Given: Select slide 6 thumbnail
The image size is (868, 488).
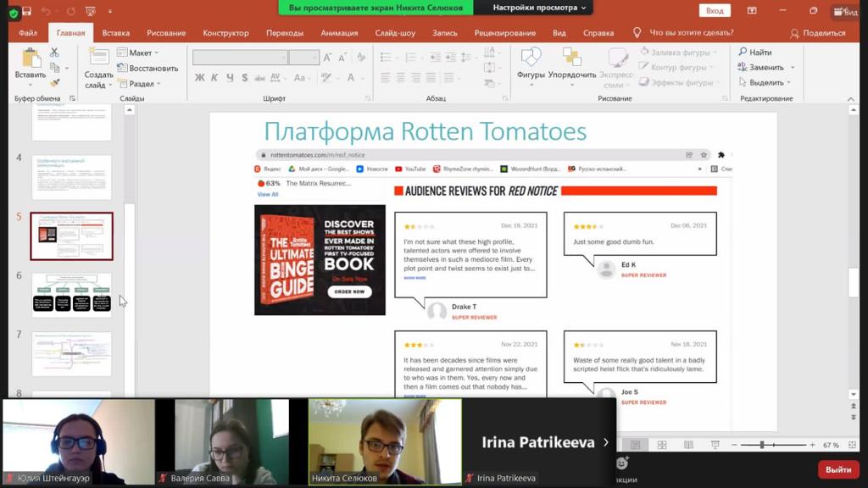Looking at the screenshot, I should (71, 294).
